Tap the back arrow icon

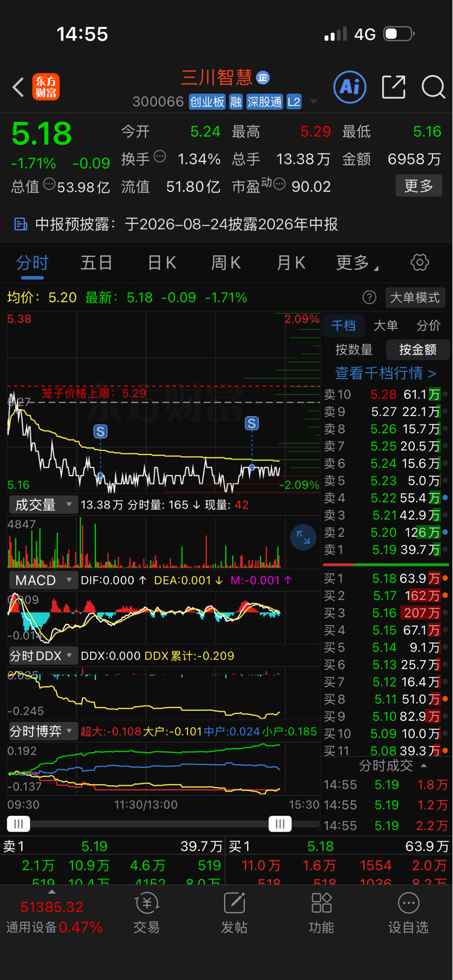[x=18, y=87]
